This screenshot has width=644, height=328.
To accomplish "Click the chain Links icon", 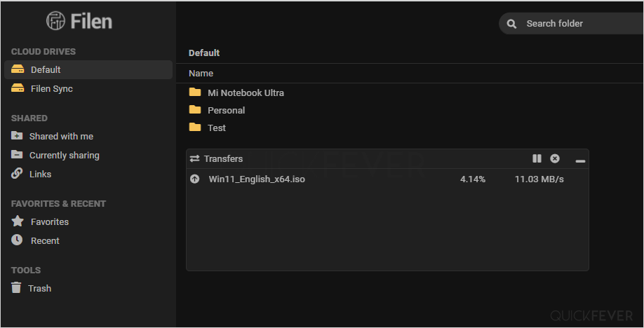I will (17, 173).
